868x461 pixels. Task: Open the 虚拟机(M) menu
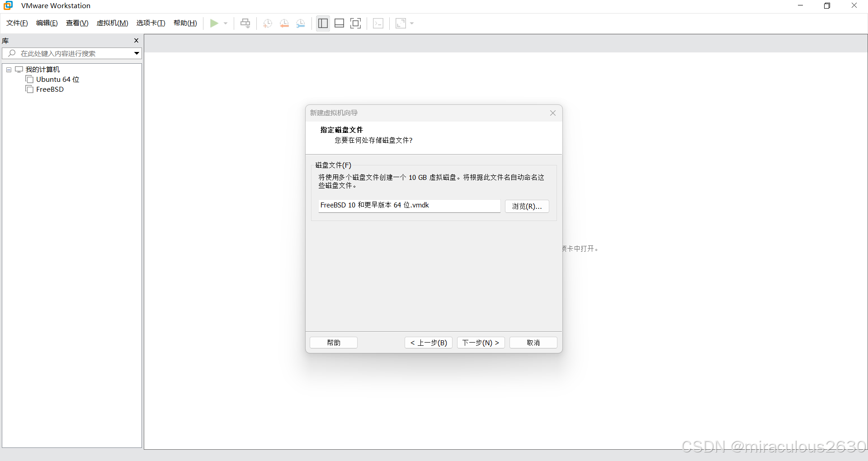click(113, 23)
